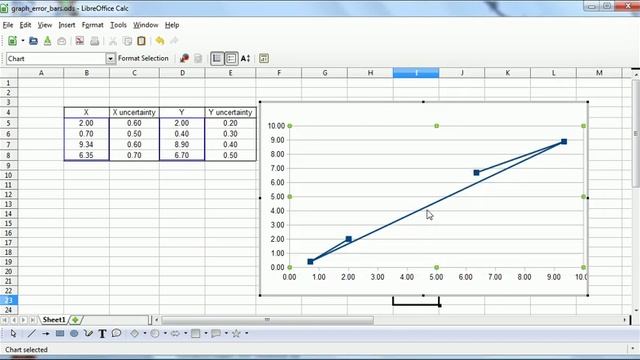
Task: Go to last sheet navigation arrow
Action: pyautogui.click(x=32, y=320)
